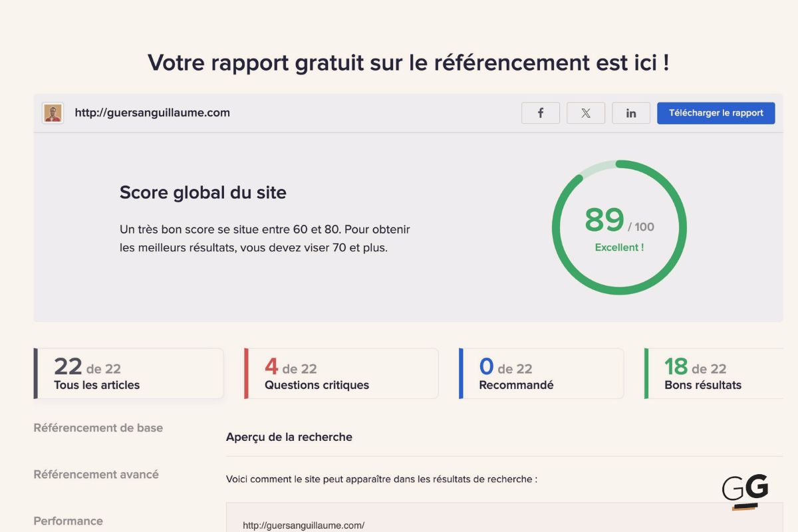
Task: Open the link in the search preview box
Action: coord(303,525)
